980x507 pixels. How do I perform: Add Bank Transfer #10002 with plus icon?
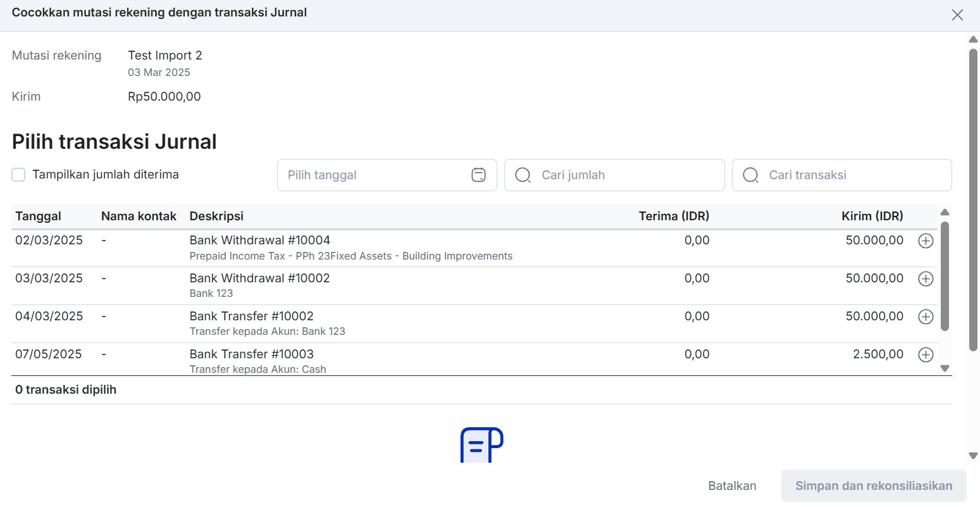click(x=926, y=316)
